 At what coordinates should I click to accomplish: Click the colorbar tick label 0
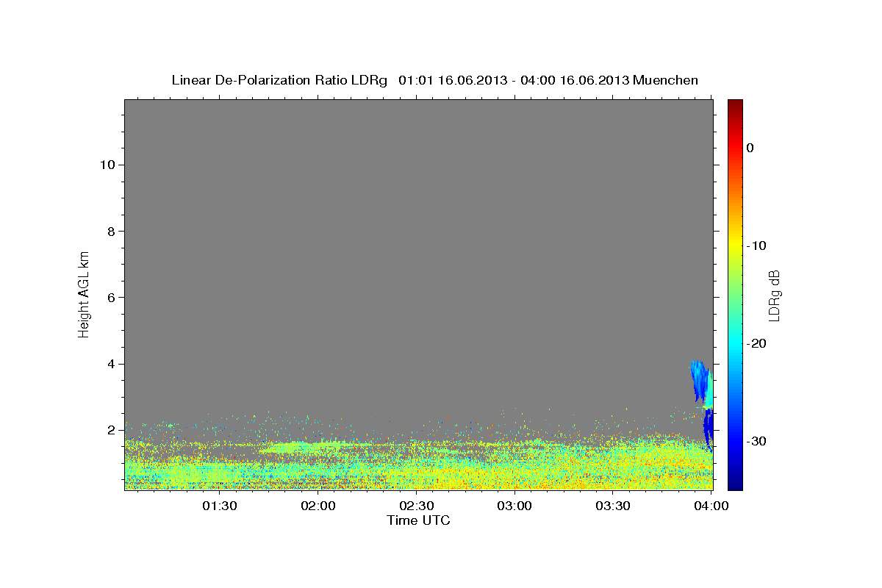(x=750, y=148)
